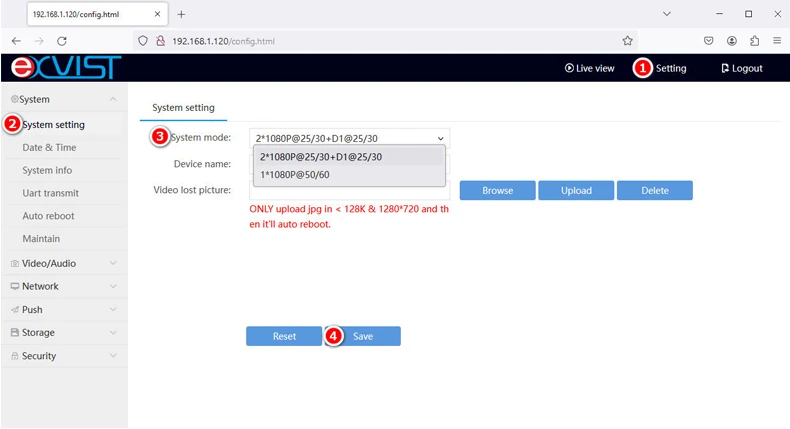The width and height of the screenshot is (790, 429).
Task: Close the config.html browser tab
Action: (x=157, y=14)
